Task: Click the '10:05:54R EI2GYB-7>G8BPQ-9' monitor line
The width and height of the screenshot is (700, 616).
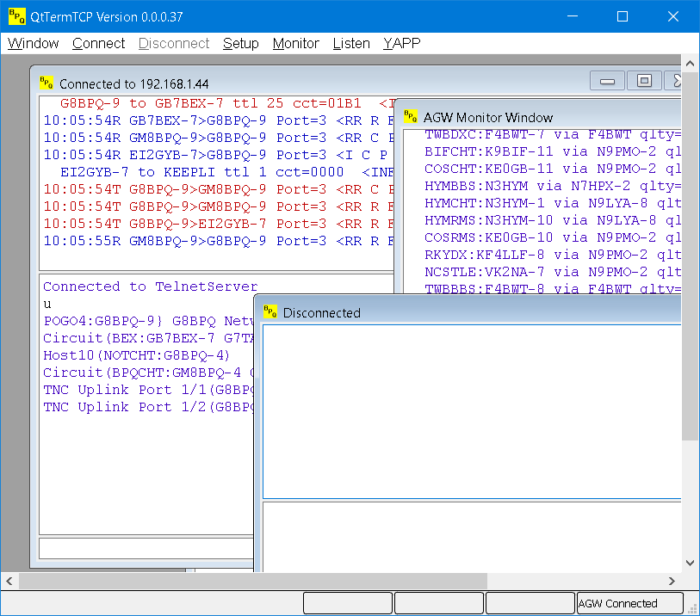Action: point(219,155)
